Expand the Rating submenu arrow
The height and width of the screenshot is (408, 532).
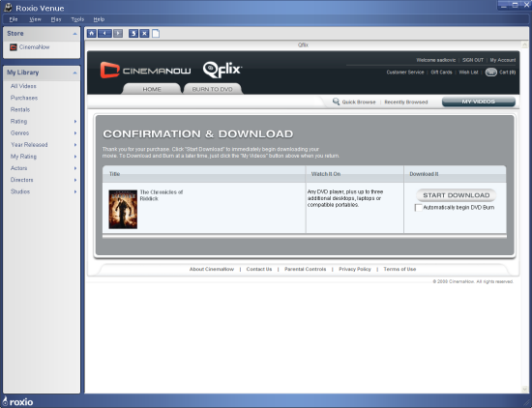[x=75, y=122]
